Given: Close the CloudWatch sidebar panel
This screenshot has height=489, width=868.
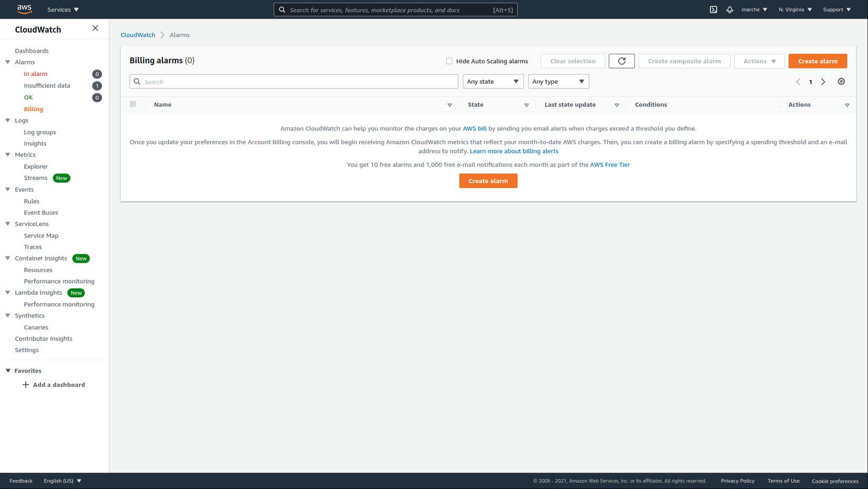Looking at the screenshot, I should point(95,28).
